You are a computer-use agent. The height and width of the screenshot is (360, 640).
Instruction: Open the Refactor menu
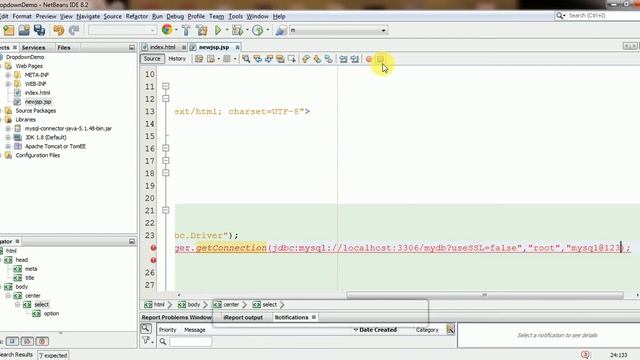coord(137,16)
